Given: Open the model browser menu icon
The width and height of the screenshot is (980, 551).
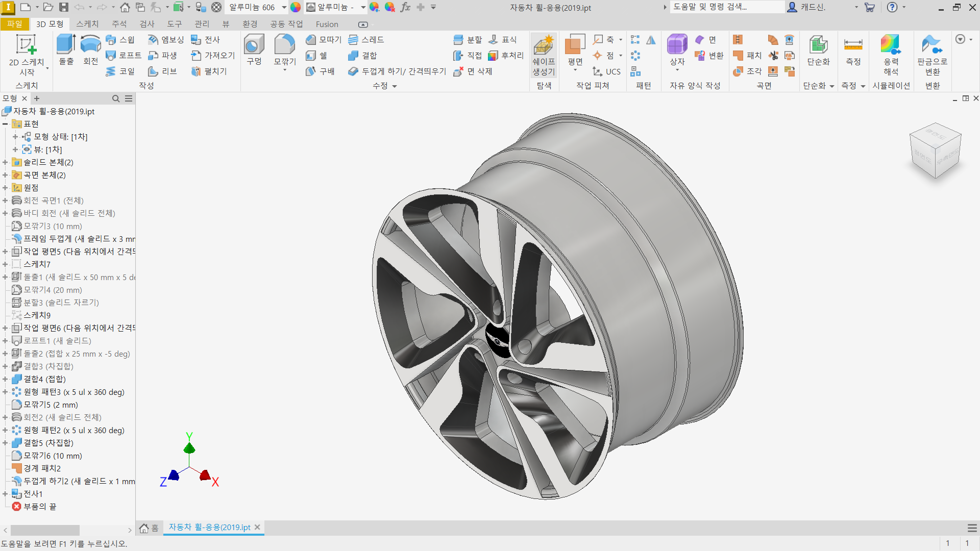Looking at the screenshot, I should (129, 98).
